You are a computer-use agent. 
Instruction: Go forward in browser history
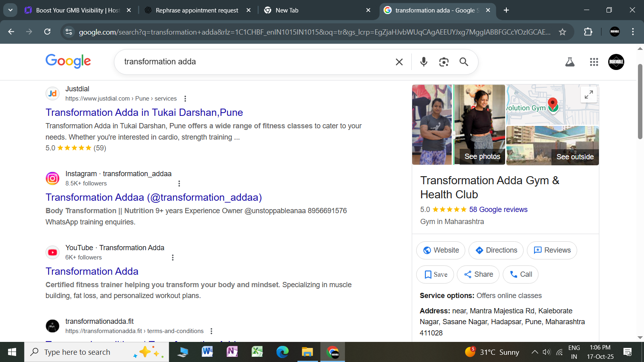29,32
